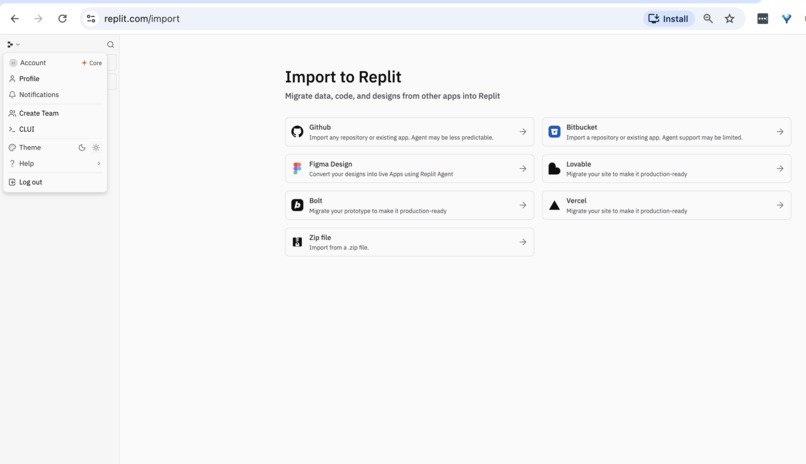Click 'Import from a .zip file.' text
The image size is (806, 464).
coord(339,248)
